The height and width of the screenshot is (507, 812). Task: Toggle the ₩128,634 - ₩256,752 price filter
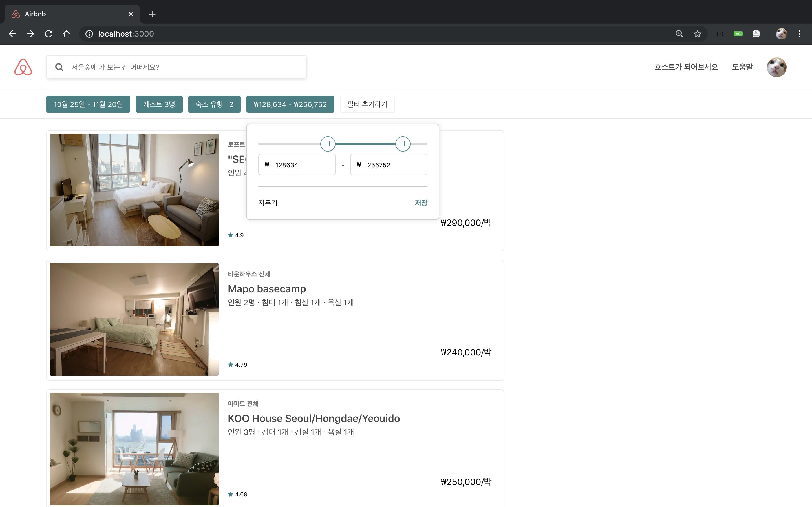pos(290,104)
